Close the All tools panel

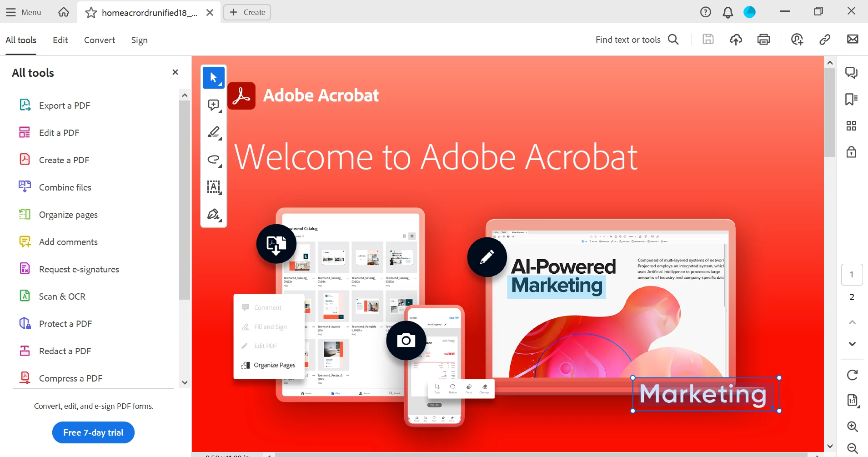[175, 72]
